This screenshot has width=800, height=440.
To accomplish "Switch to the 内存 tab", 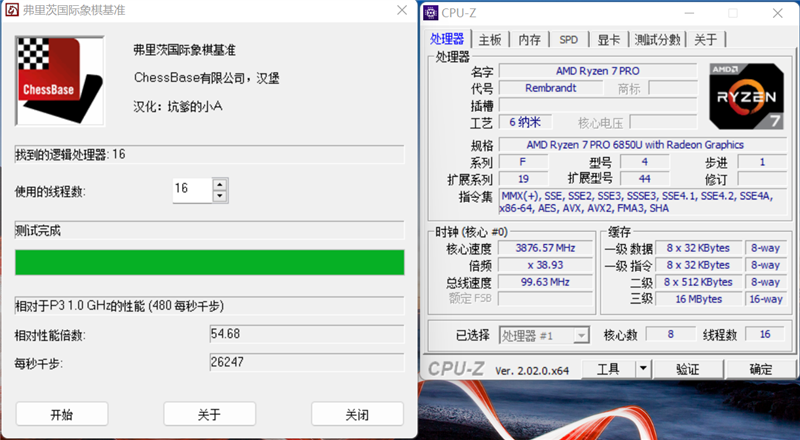I will click(x=530, y=39).
